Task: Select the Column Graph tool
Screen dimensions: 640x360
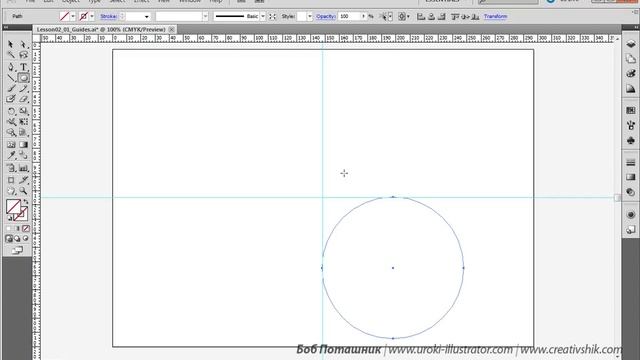Action: click(x=24, y=168)
